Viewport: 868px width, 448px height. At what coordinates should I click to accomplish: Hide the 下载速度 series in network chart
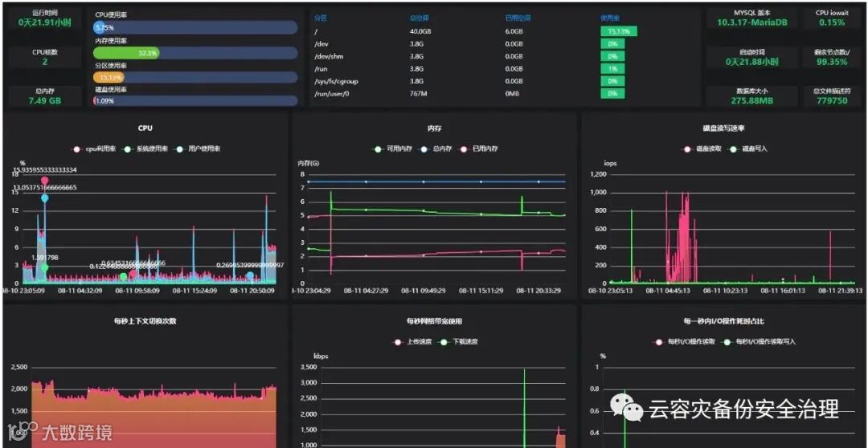(458, 342)
